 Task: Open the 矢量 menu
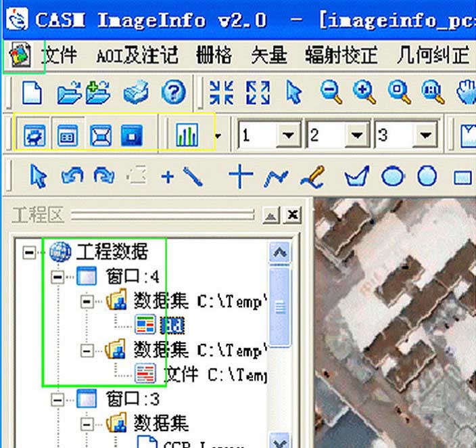pos(269,55)
